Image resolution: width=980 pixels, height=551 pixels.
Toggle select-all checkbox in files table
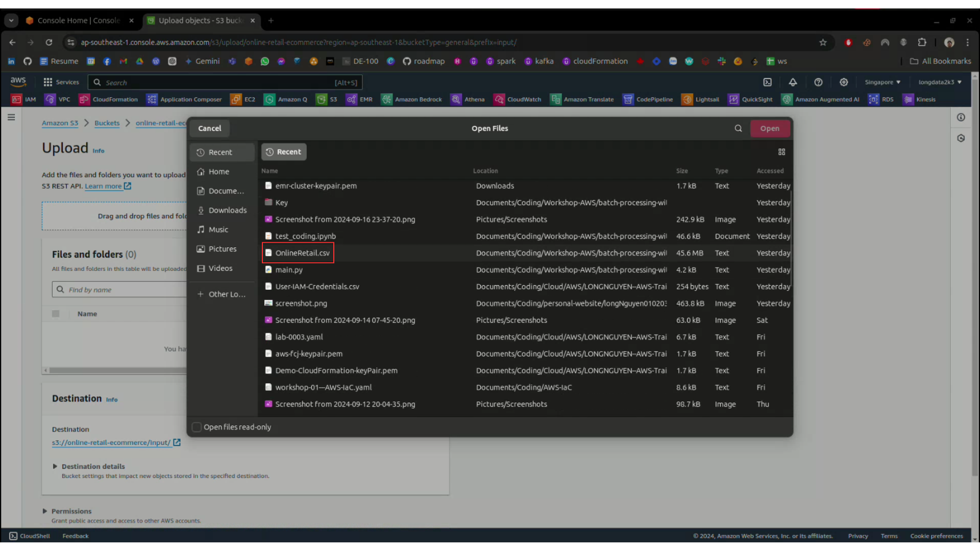(56, 314)
